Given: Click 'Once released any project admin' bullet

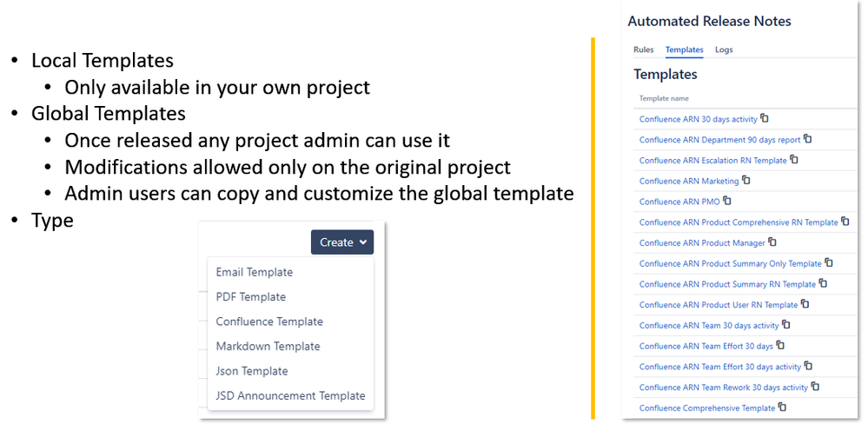Looking at the screenshot, I should 257,140.
